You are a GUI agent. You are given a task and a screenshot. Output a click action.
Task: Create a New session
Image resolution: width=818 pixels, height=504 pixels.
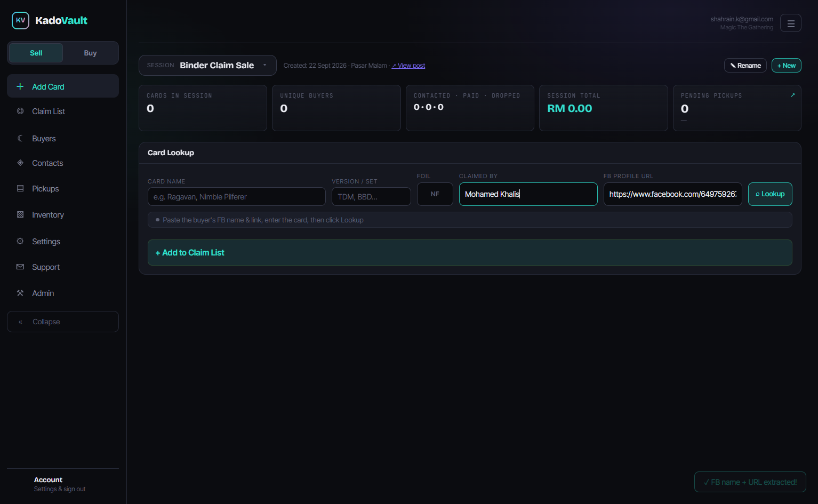[787, 65]
